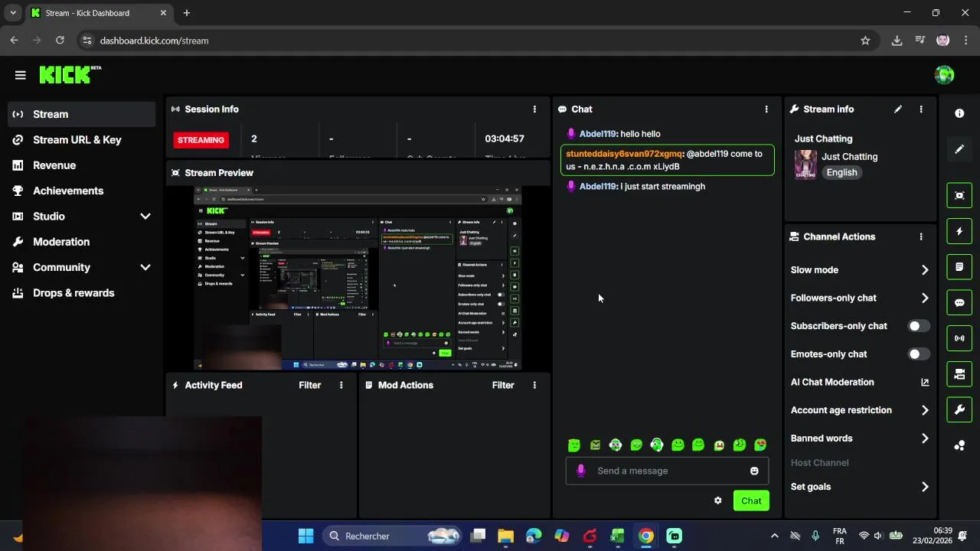This screenshot has width=980, height=551.
Task: Open Account age restriction arrow
Action: coord(925,410)
